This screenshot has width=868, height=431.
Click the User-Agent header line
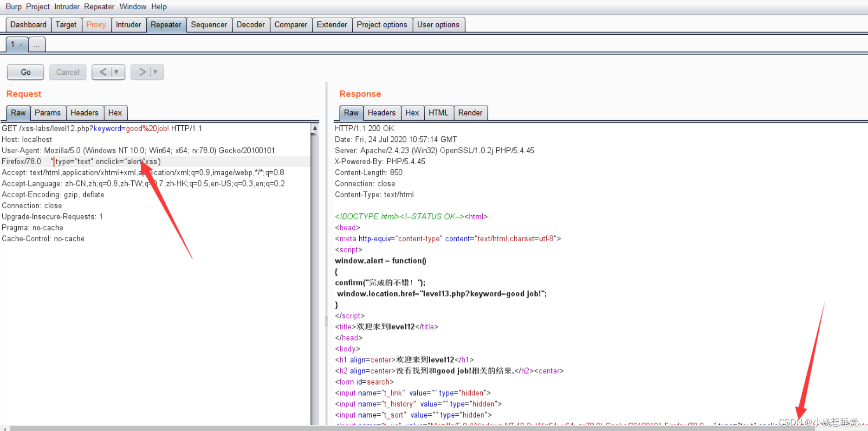138,151
